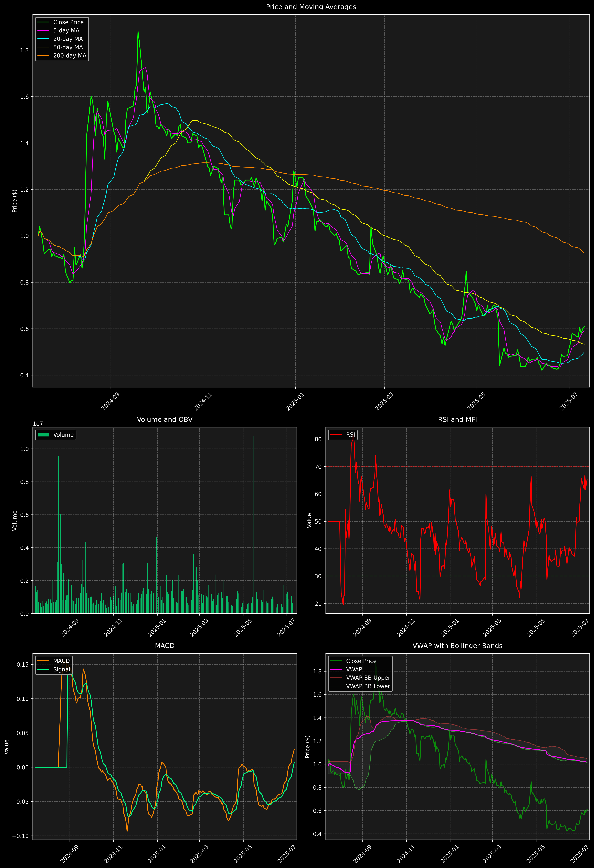Click the 'Price and Moving Averages' chart title
Screen dimensions: 594x868
point(311,7)
